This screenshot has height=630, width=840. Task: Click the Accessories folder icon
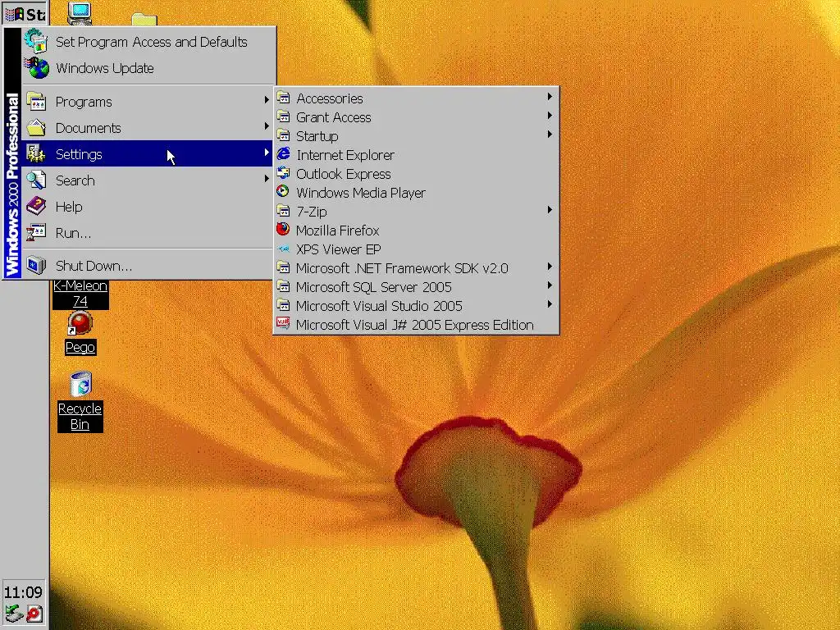tap(283, 98)
